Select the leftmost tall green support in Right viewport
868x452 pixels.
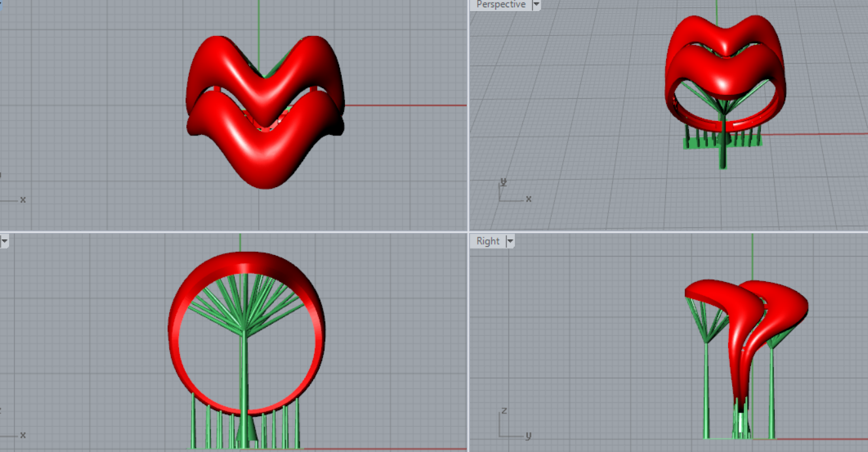coord(707,392)
